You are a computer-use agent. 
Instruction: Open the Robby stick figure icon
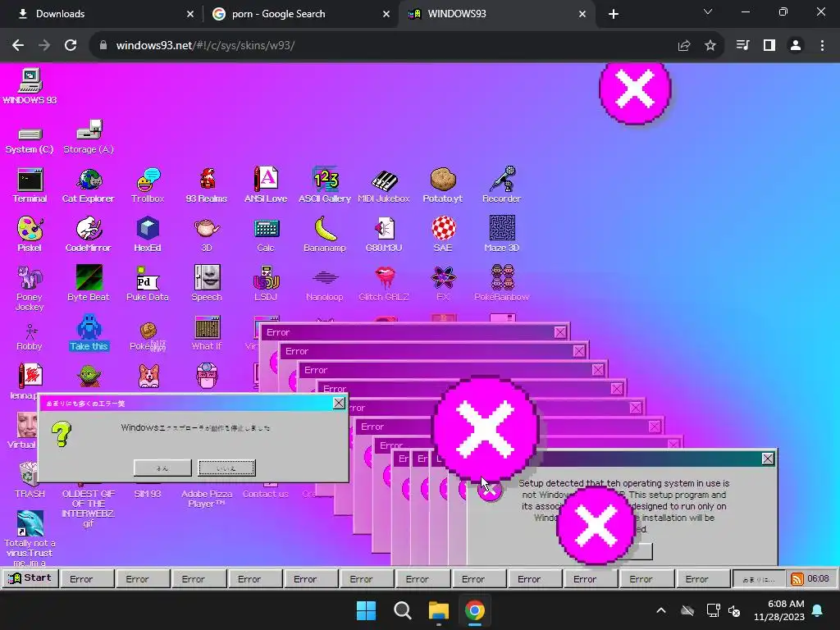point(30,337)
